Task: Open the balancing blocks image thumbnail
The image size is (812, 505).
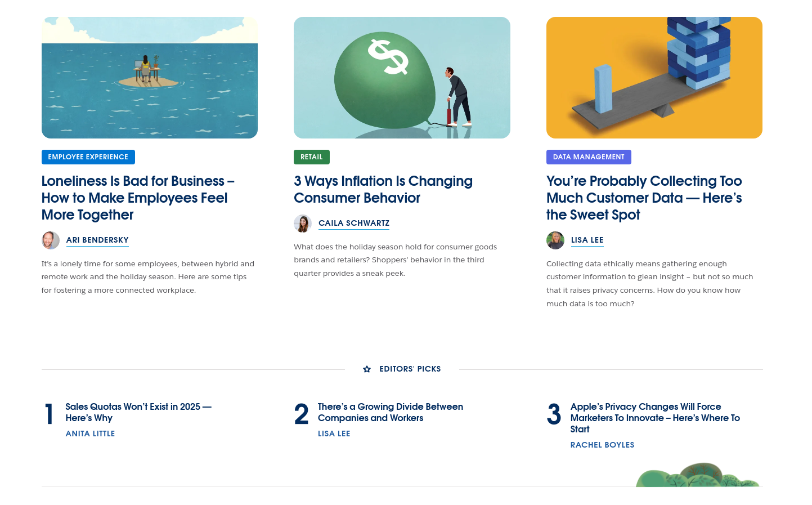Action: 654,78
